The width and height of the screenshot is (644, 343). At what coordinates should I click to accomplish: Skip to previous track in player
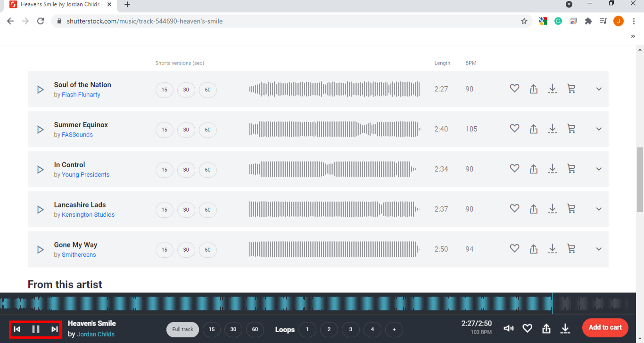(17, 329)
